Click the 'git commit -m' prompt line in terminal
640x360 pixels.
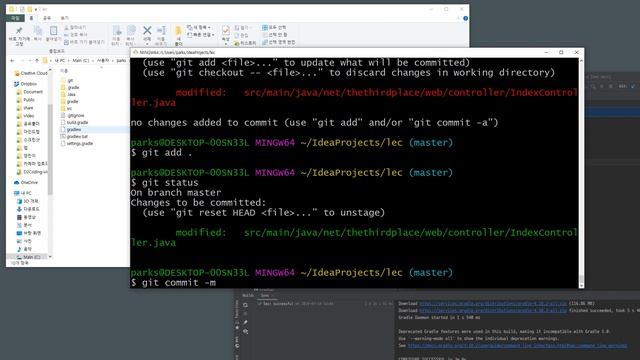[x=173, y=282]
